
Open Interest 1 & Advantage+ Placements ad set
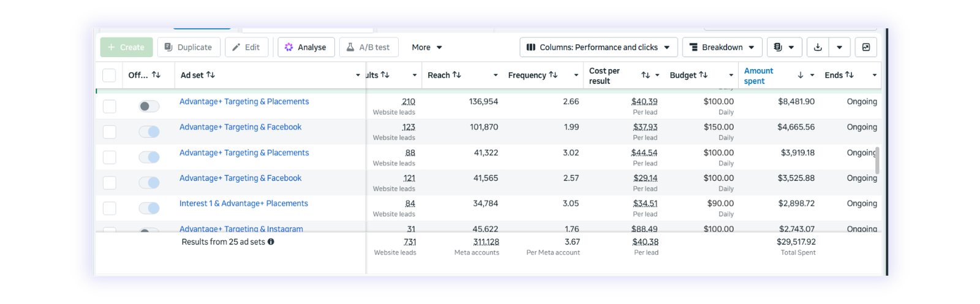click(x=243, y=203)
